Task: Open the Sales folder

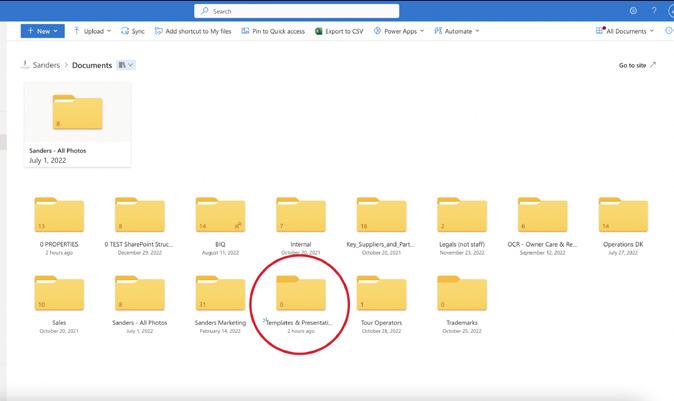Action: tap(59, 293)
